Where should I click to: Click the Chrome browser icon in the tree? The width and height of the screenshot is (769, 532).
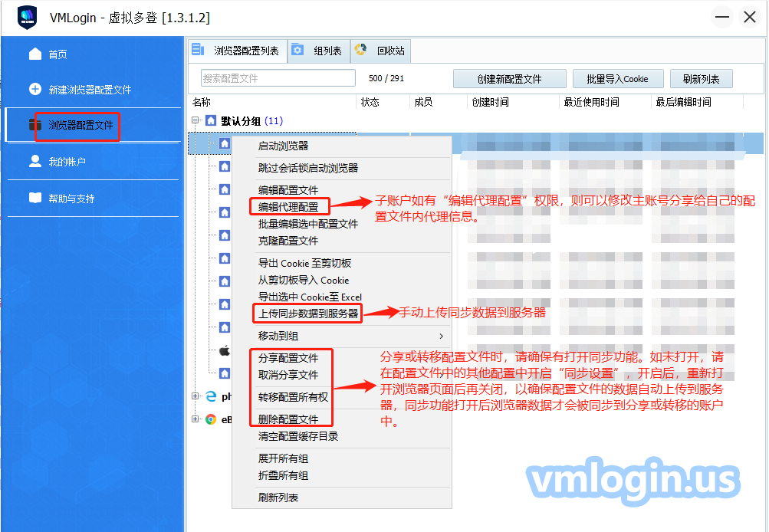pos(211,419)
